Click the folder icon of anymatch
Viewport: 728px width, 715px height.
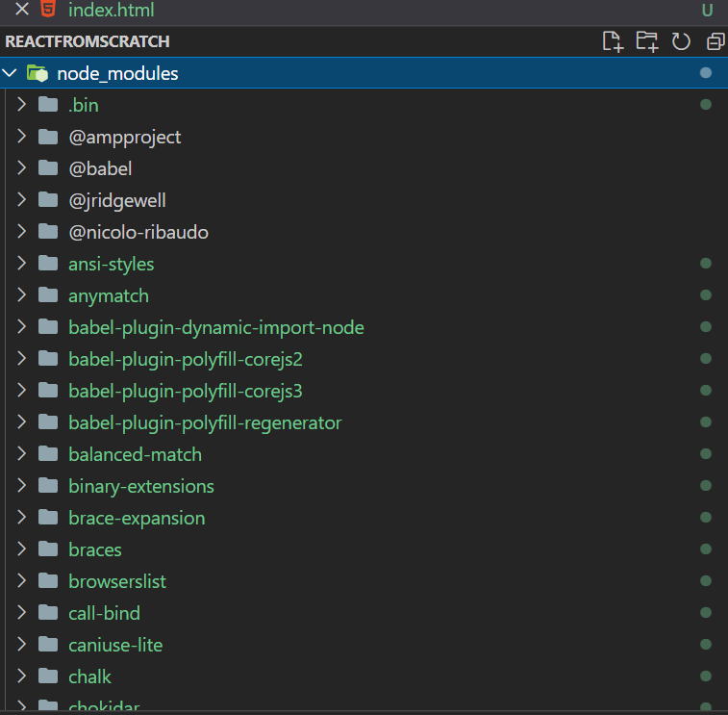click(48, 295)
